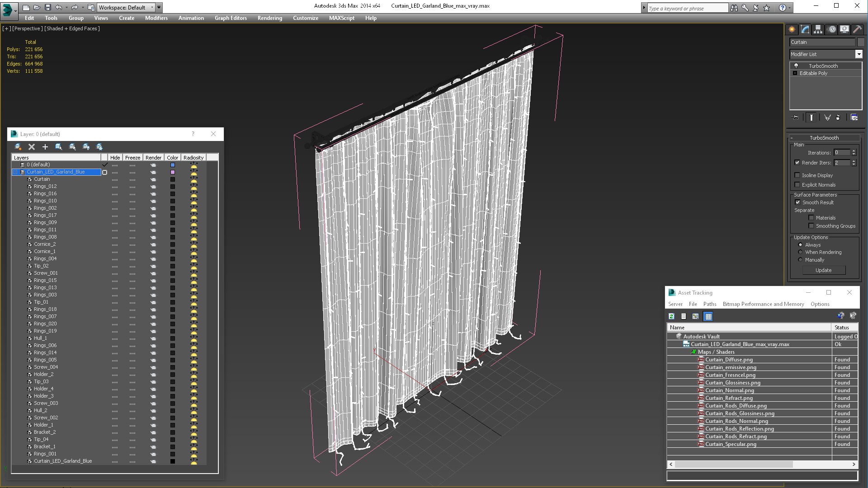Check Separate by Materials
Image resolution: width=868 pixels, height=488 pixels.
pyautogui.click(x=811, y=218)
